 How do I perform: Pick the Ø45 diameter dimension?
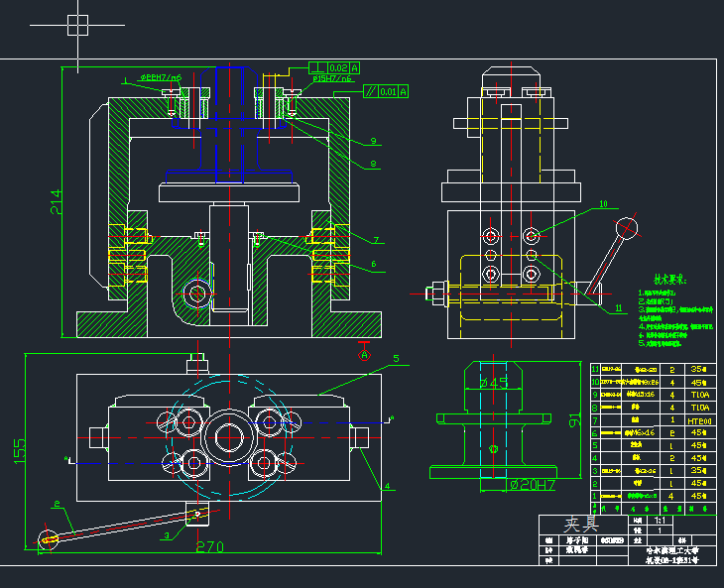(x=494, y=383)
